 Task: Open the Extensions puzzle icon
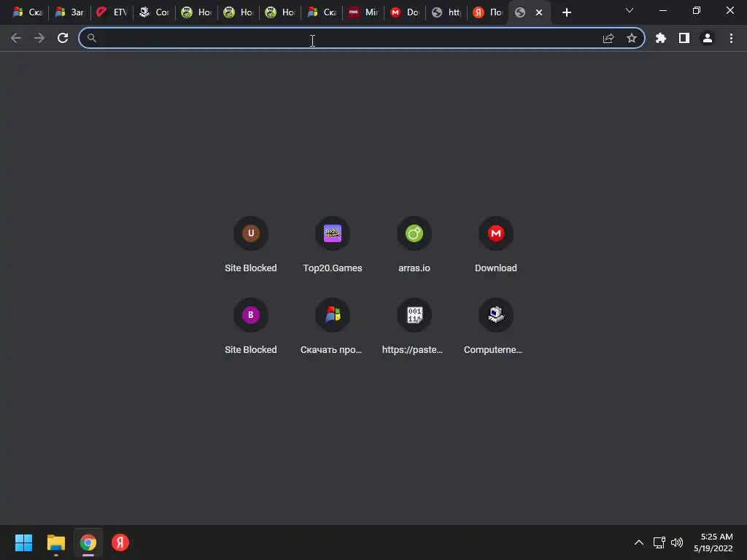click(x=661, y=38)
